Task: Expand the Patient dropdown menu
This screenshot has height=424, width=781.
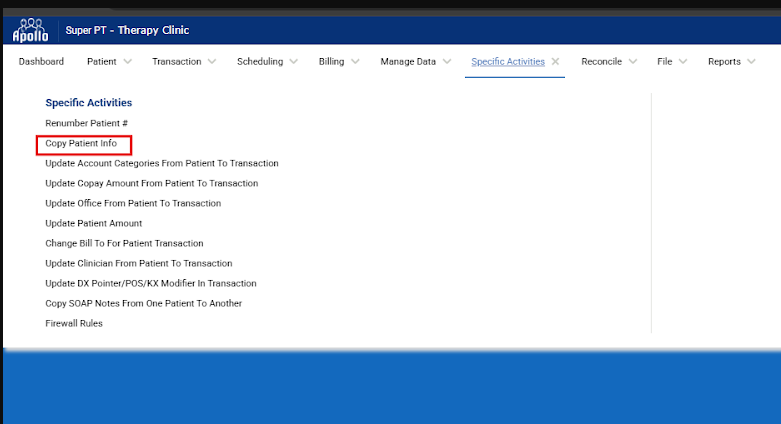Action: tap(110, 62)
